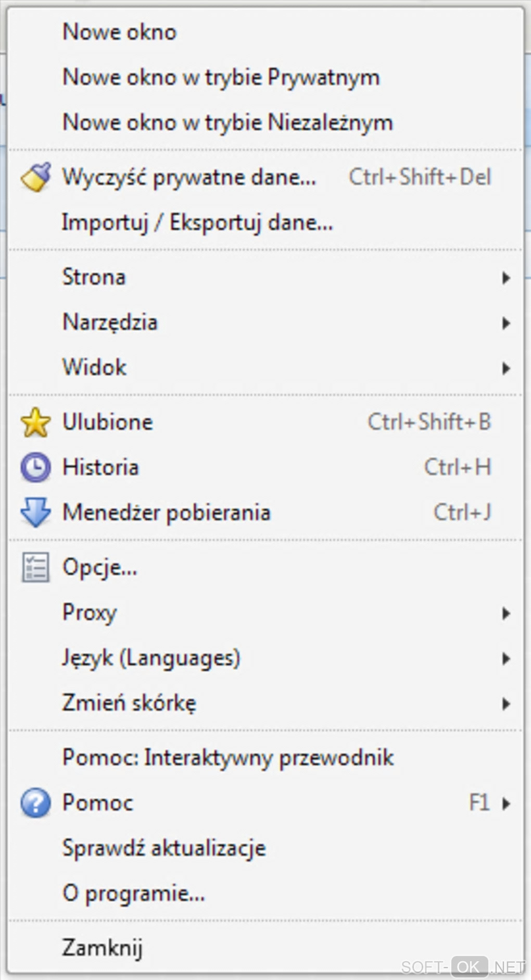Expand the Narzędzia submenu arrow

pyautogui.click(x=505, y=323)
